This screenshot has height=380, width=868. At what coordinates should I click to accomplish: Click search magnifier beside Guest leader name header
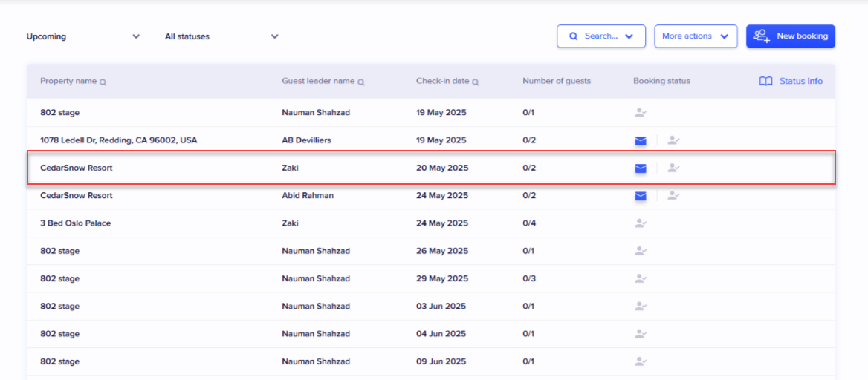click(360, 82)
